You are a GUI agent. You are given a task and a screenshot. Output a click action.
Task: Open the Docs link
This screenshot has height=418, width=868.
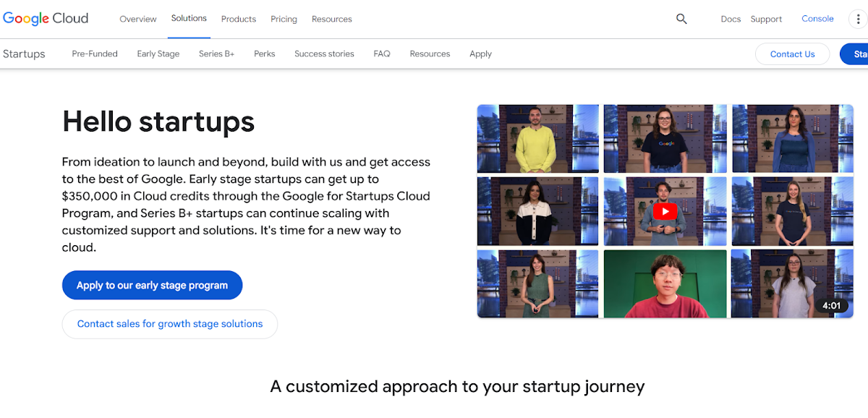point(731,19)
